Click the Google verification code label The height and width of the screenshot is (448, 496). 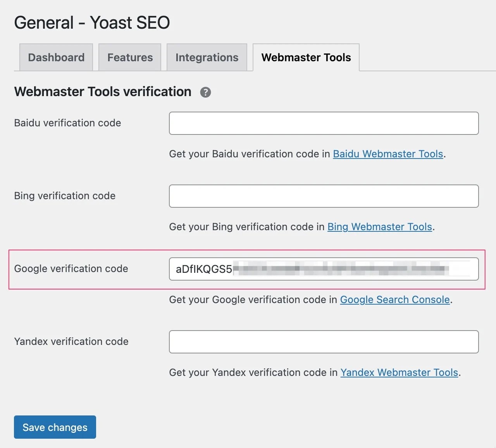click(71, 269)
